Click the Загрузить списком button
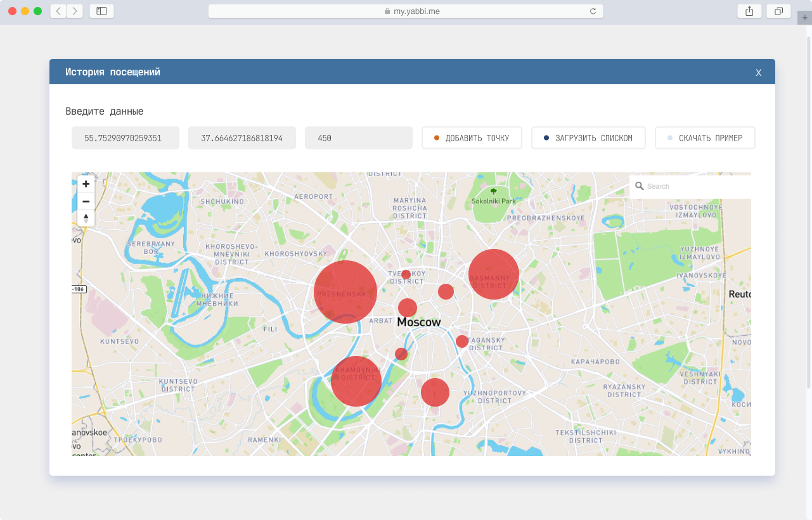Image resolution: width=812 pixels, height=520 pixels. pyautogui.click(x=588, y=138)
